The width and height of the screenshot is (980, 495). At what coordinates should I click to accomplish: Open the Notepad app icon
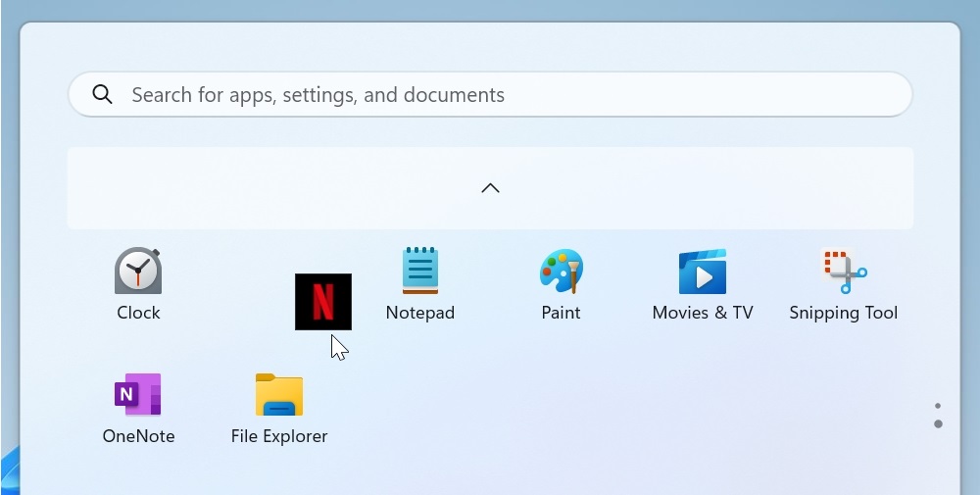click(420, 272)
